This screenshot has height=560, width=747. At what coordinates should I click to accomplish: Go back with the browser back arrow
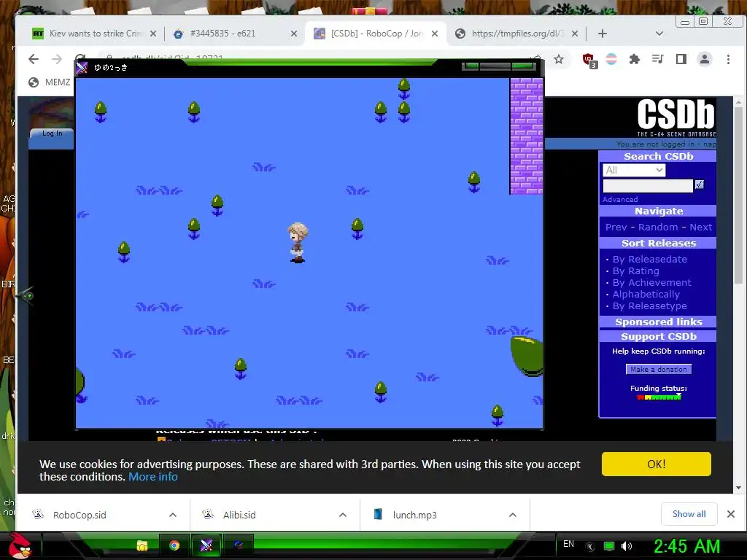point(34,59)
